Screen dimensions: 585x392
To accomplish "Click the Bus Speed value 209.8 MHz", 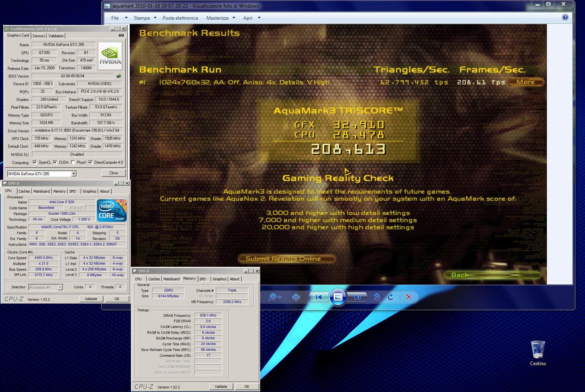I will 44,269.
